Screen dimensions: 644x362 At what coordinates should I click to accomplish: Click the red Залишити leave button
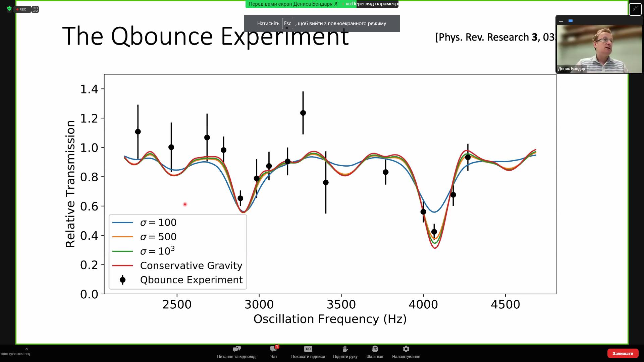point(623,353)
